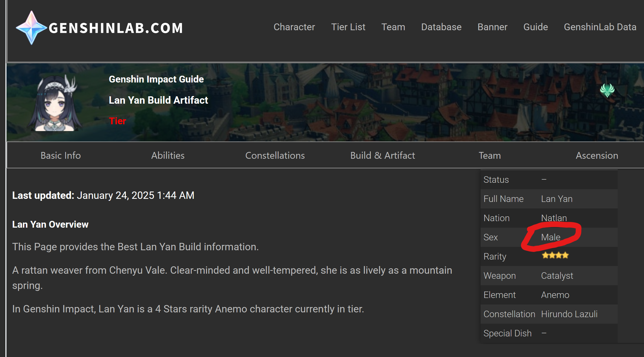
Task: Click the Lan Yan Build Artifact heading
Action: coord(158,100)
